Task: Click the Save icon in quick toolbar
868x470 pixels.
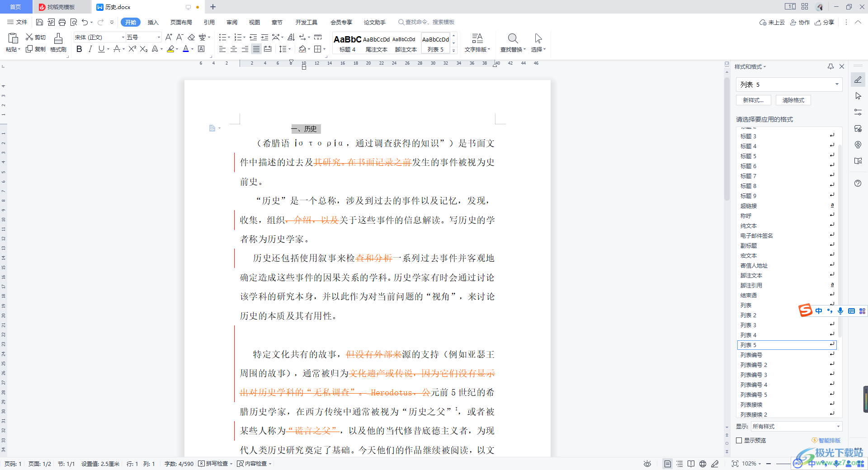Action: point(39,22)
